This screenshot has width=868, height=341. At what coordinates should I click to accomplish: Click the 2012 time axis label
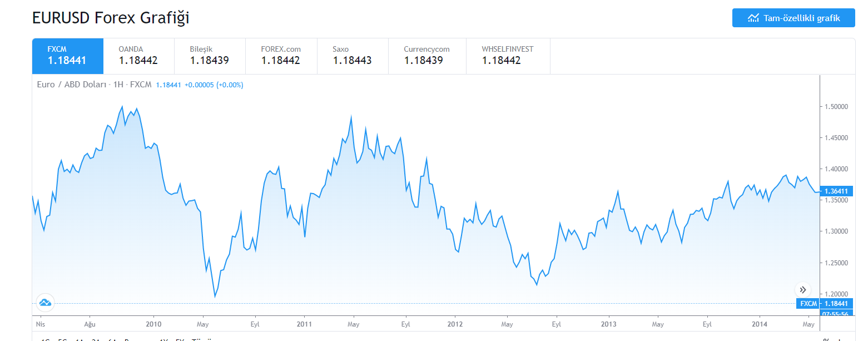point(455,324)
